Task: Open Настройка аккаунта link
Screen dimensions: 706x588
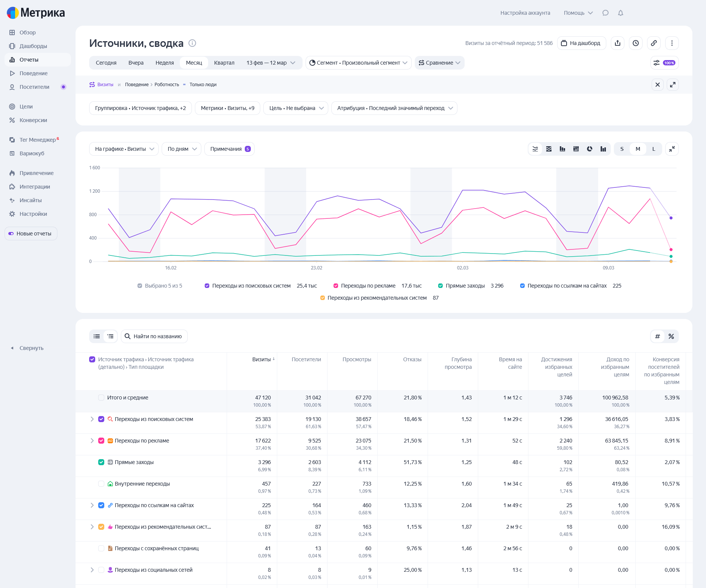Action: 525,13
